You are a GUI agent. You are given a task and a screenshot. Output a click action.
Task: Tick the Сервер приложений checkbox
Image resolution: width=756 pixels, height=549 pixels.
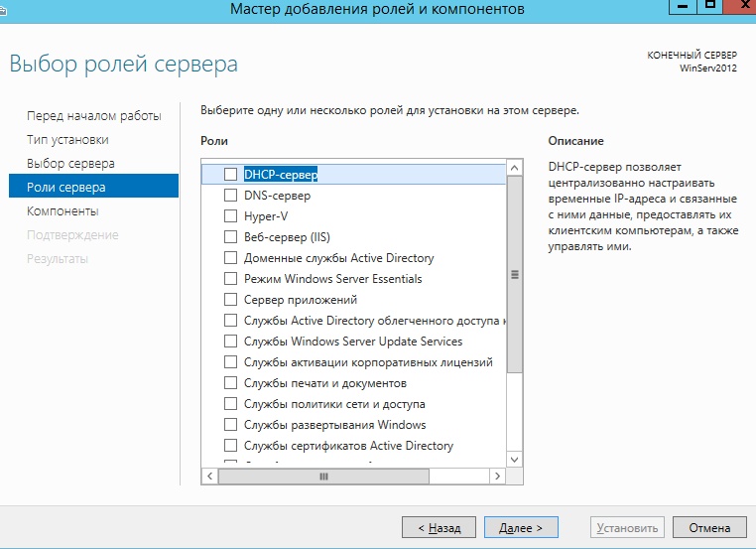click(x=230, y=299)
